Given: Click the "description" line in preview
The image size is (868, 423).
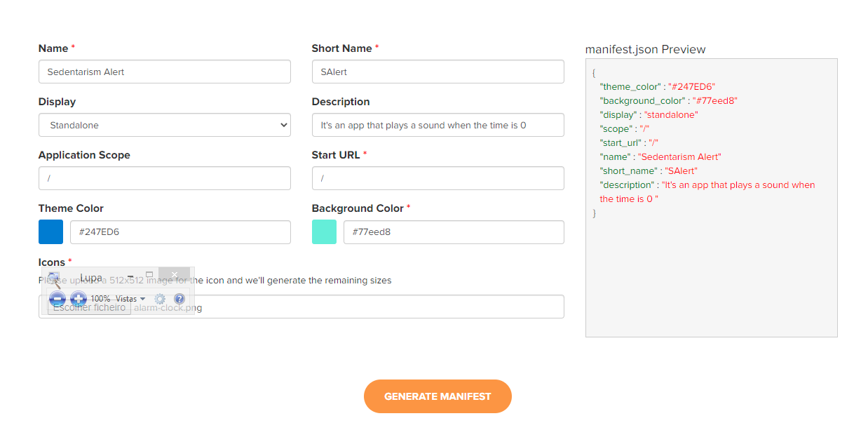Looking at the screenshot, I should (x=707, y=192).
